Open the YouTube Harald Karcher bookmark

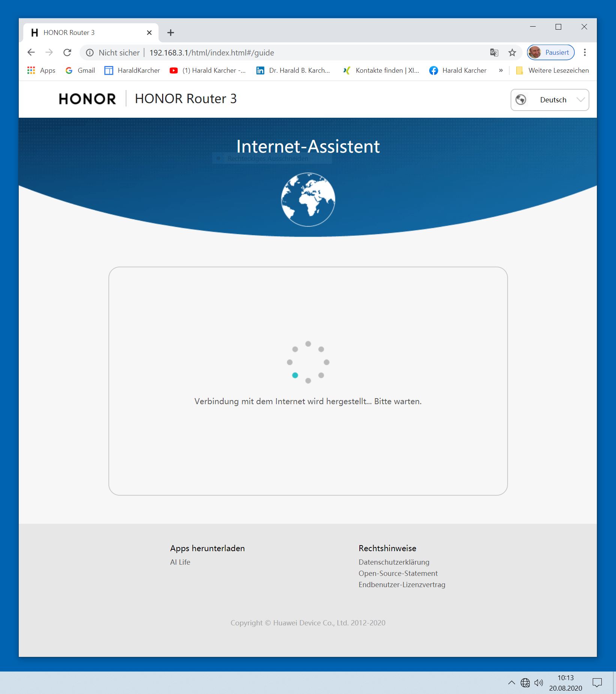click(x=207, y=70)
